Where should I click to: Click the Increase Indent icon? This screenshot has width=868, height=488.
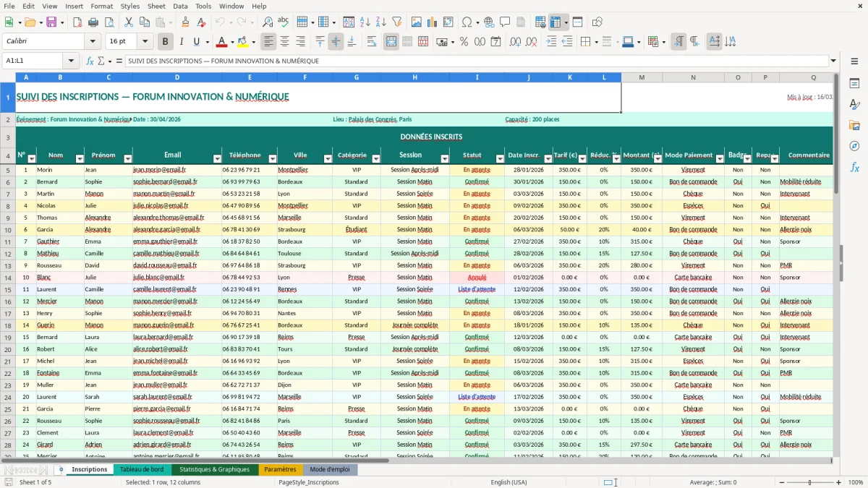[x=551, y=42]
